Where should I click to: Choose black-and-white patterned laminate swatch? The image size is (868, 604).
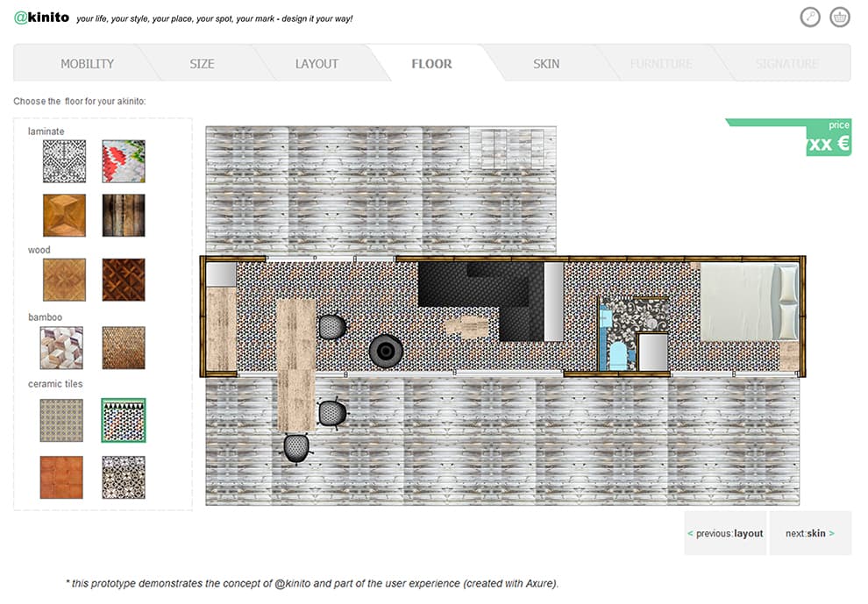[x=64, y=161]
